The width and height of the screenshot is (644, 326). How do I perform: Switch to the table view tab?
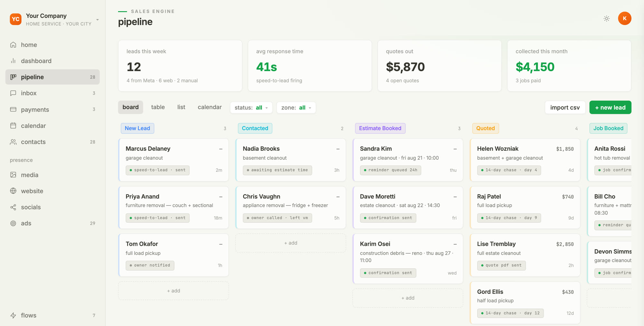point(158,107)
